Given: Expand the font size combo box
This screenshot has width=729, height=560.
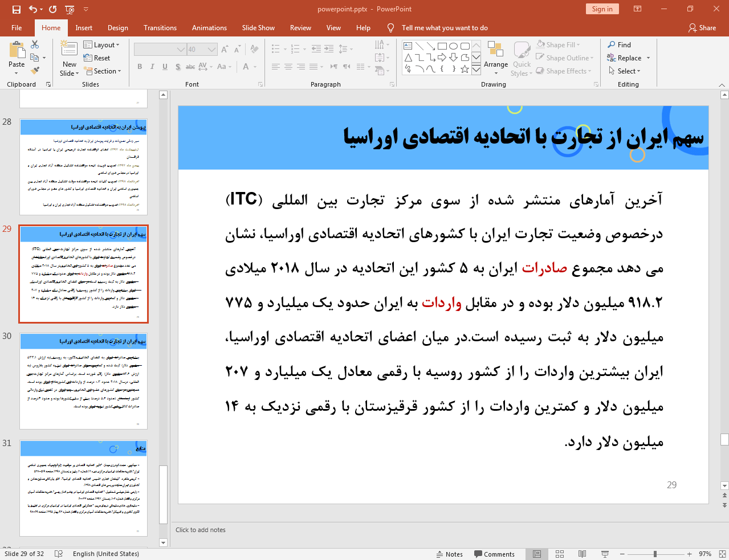Looking at the screenshot, I should (x=211, y=50).
